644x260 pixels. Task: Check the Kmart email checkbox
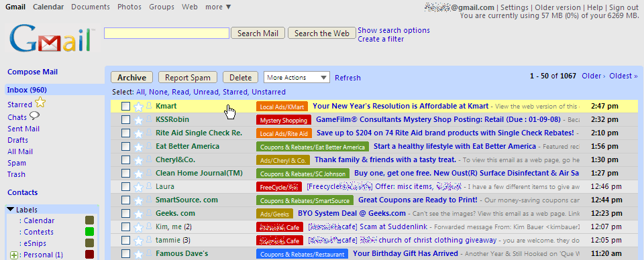click(125, 107)
